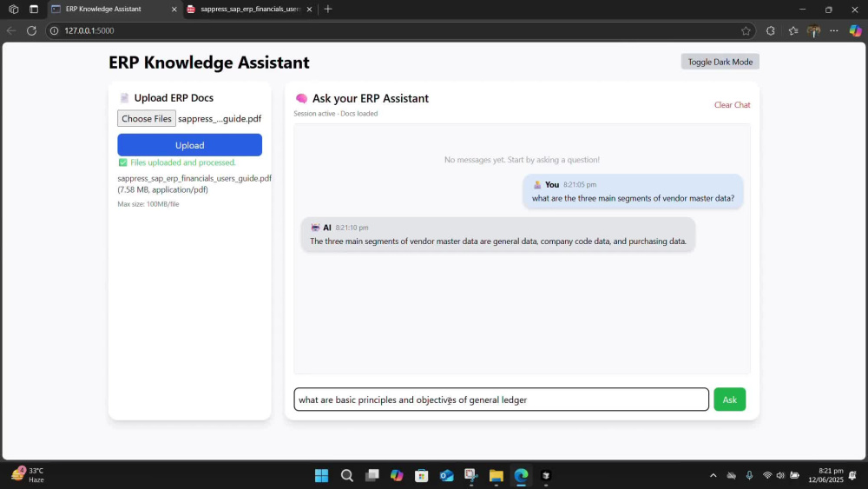Open weather widget showing 33°C Haze

click(x=28, y=475)
